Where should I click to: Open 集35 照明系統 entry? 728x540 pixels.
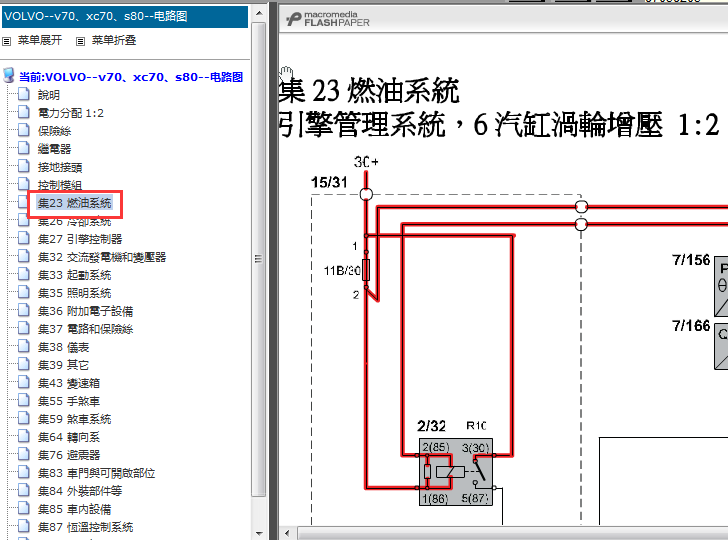point(74,293)
